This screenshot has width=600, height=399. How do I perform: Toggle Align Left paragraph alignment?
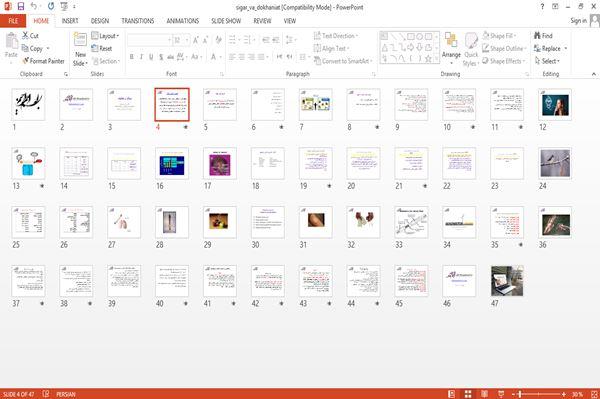[232, 57]
